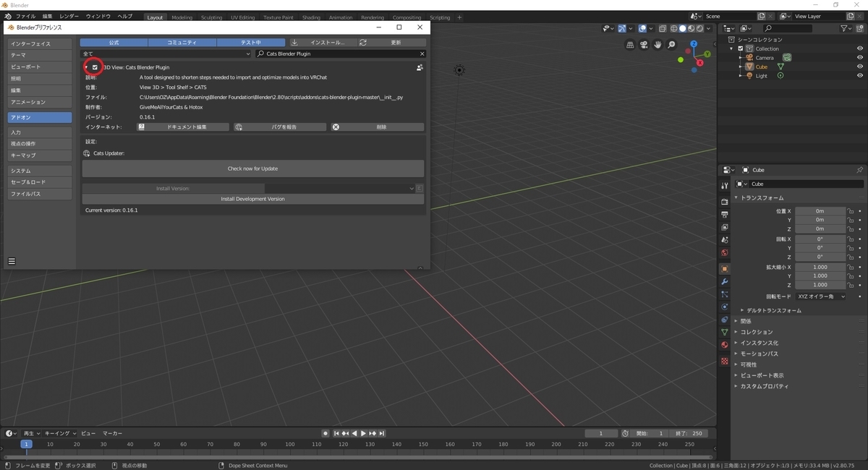Switch to the Modeling workspace tab

pos(182,17)
